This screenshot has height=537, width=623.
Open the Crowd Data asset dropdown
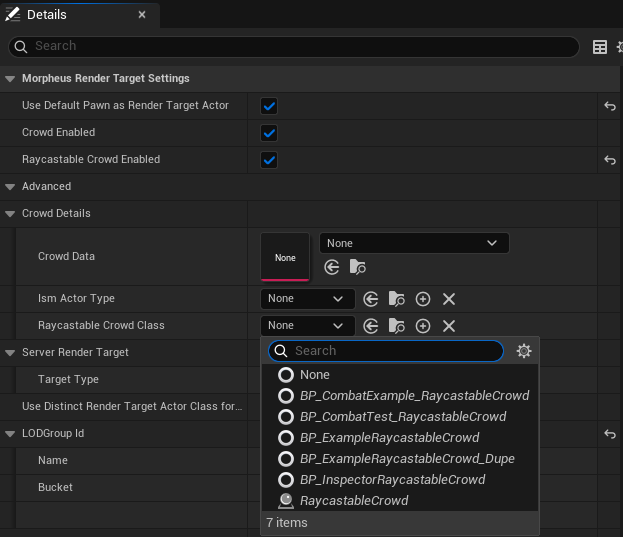[413, 243]
